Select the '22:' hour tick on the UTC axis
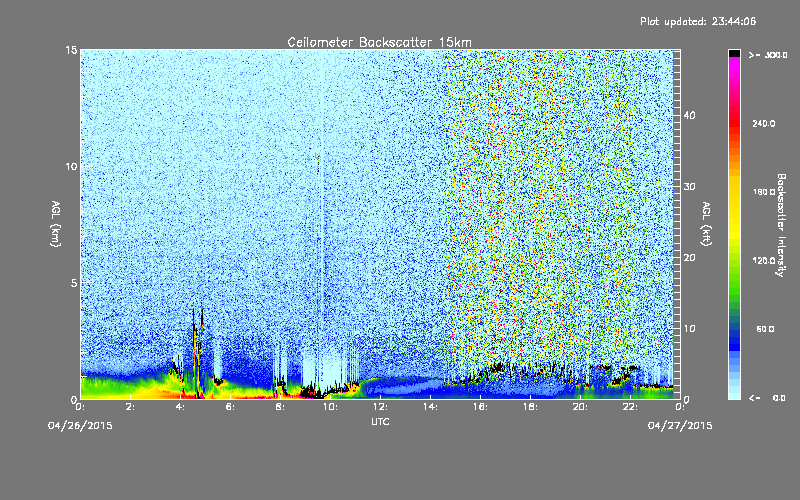 pos(630,407)
